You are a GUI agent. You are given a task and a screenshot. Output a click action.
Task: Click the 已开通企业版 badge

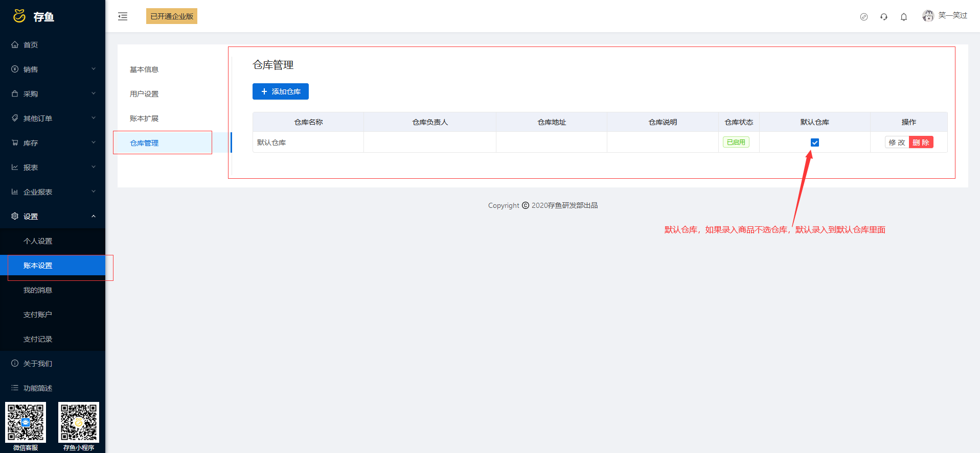pyautogui.click(x=172, y=16)
